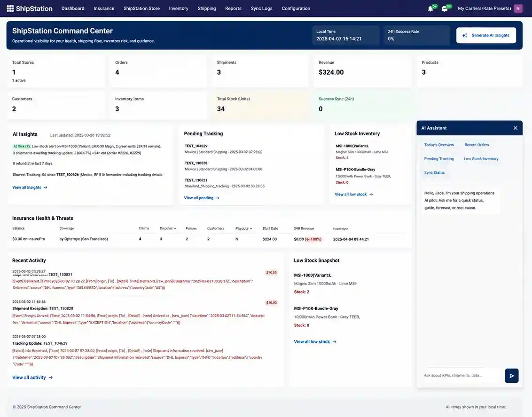This screenshot has width=532, height=417.
Task: Click Shipment Exception: TEST_130828 activity
Action: tap(43, 309)
